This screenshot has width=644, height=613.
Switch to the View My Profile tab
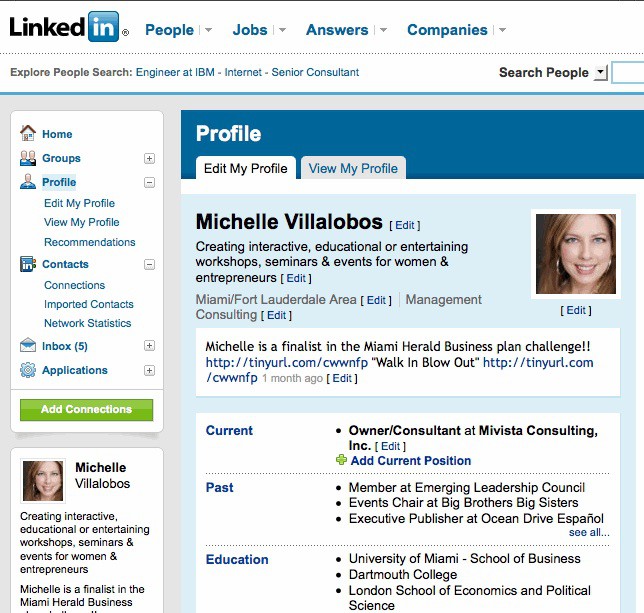[353, 168]
